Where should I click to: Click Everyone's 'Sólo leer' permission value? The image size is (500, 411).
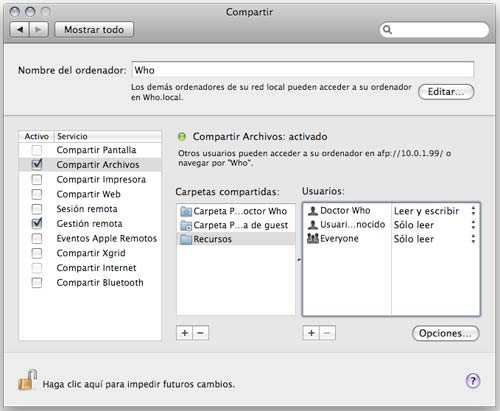(414, 239)
